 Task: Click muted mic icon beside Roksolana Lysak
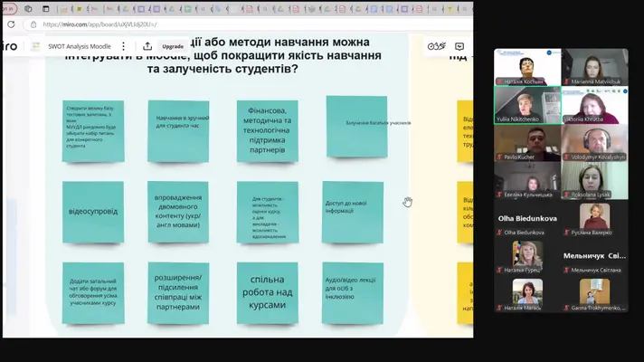(x=567, y=195)
